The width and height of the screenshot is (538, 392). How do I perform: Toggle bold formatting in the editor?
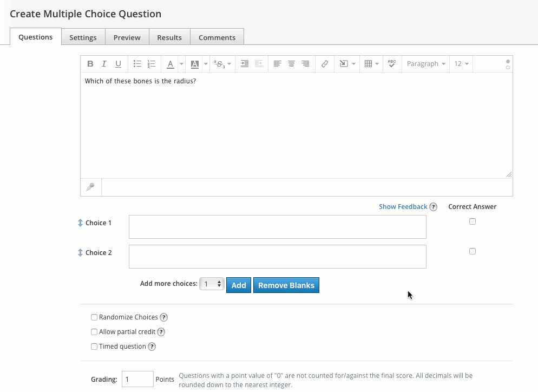(x=90, y=64)
